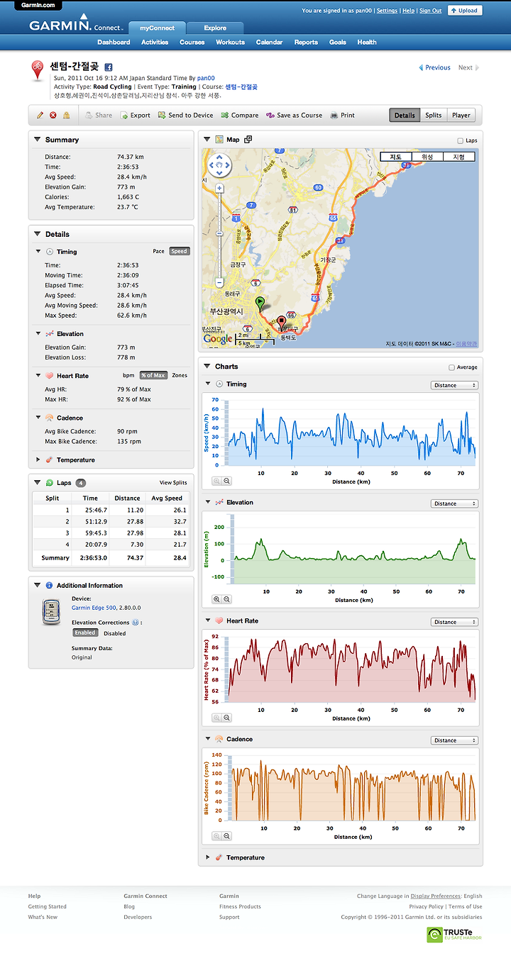This screenshot has width=511, height=980.
Task: Expand the Temperature section in Details
Action: pyautogui.click(x=38, y=460)
